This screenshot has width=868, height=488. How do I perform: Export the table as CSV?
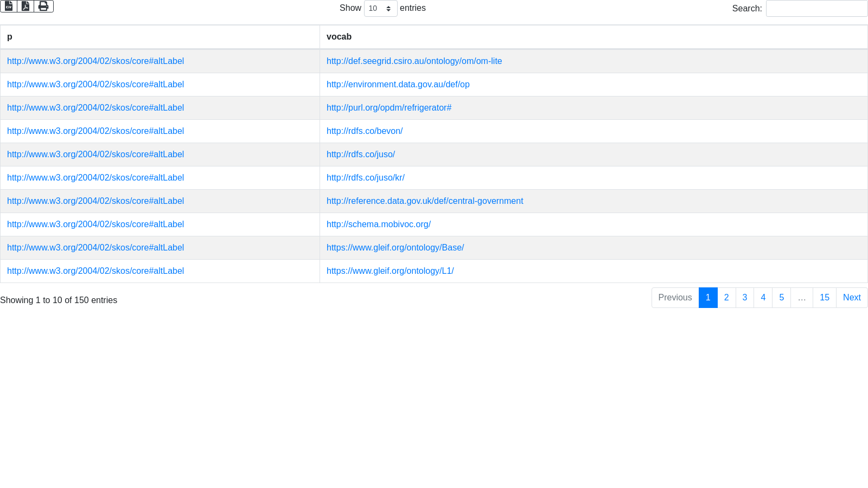[9, 7]
